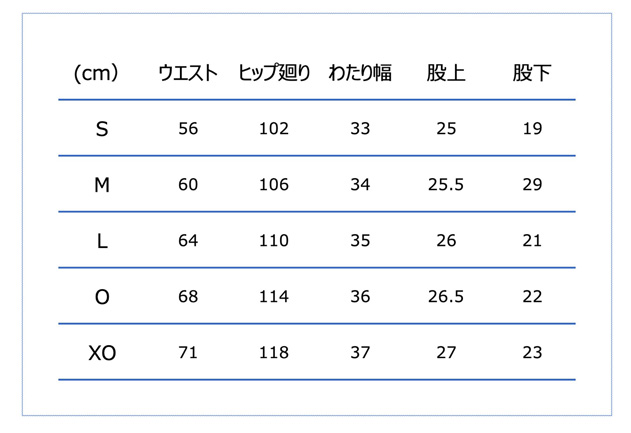Click the (cm) unit label
Screen dimensions: 631x433
[97, 73]
